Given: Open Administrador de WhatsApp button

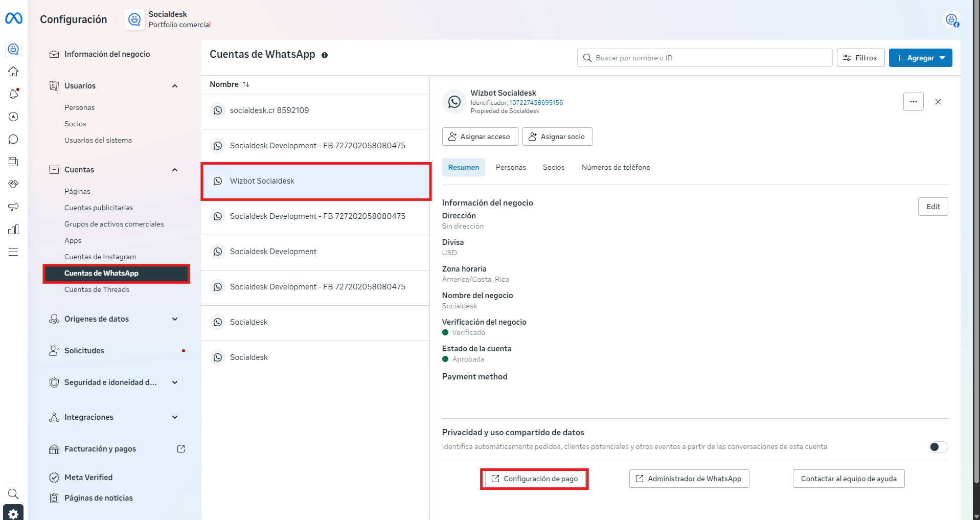Looking at the screenshot, I should click(x=689, y=479).
